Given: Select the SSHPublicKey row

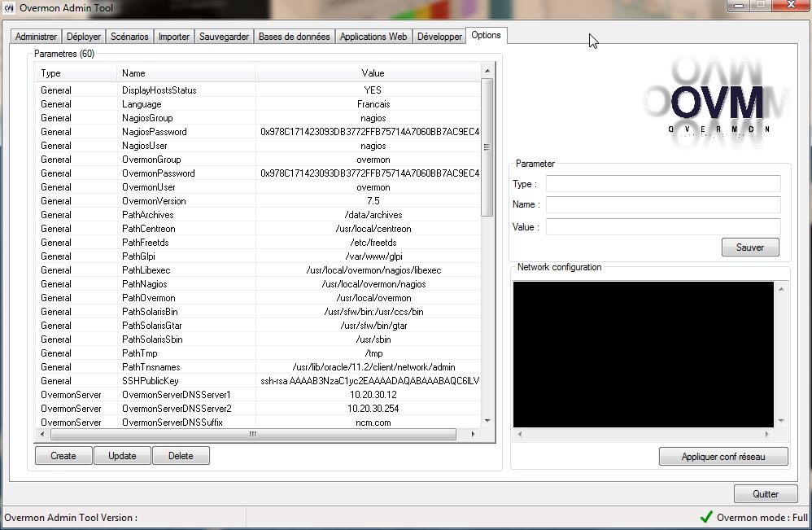Looking at the screenshot, I should click(x=258, y=381).
